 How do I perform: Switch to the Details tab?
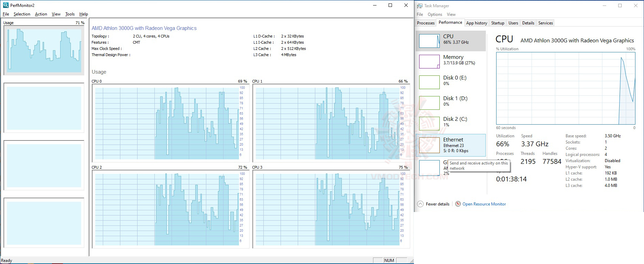pyautogui.click(x=528, y=23)
